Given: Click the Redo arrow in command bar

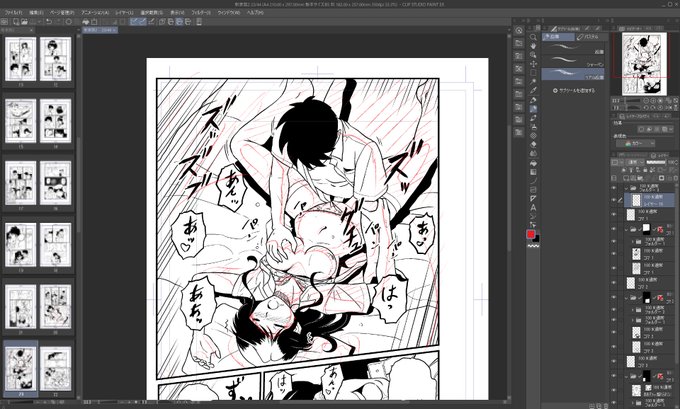Looking at the screenshot, I should (x=58, y=21).
